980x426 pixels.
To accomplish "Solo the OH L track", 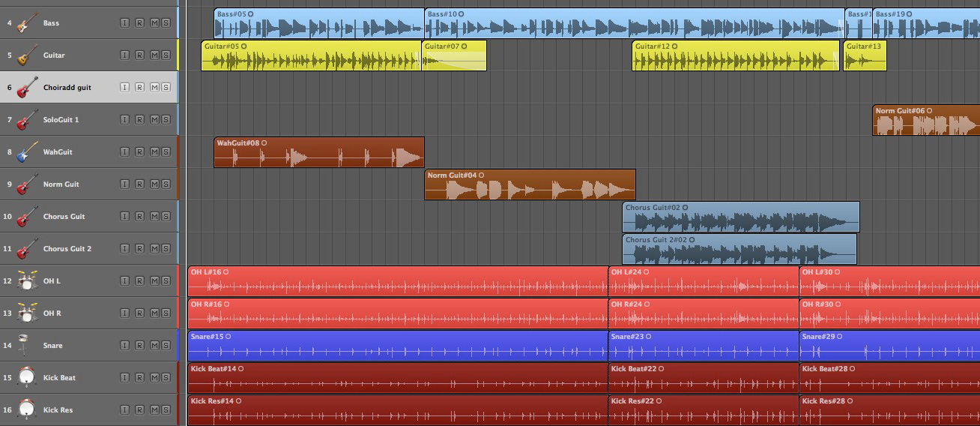I will click(166, 281).
